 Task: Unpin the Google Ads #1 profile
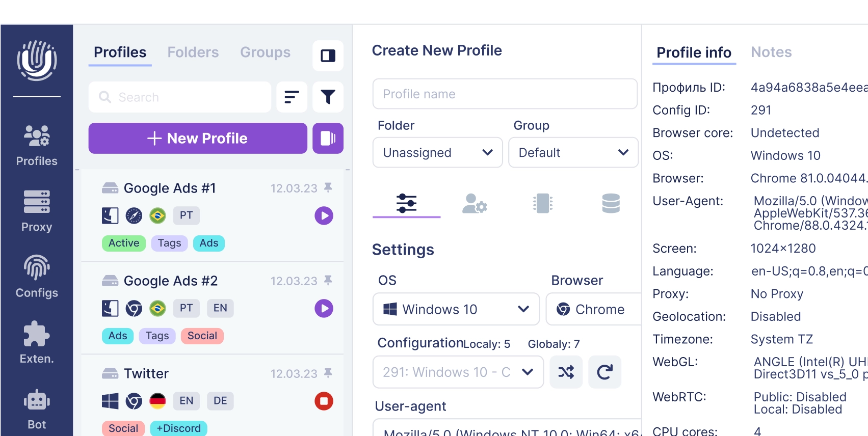point(329,187)
